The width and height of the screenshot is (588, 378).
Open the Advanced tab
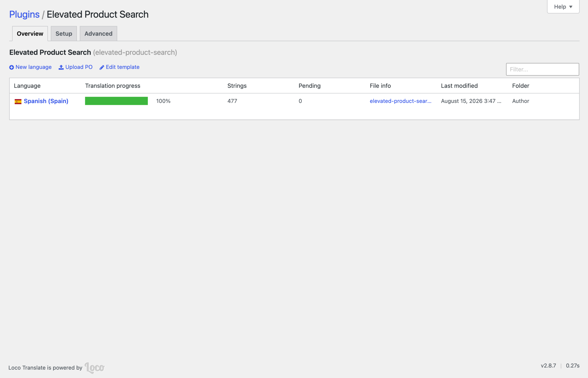tap(99, 34)
